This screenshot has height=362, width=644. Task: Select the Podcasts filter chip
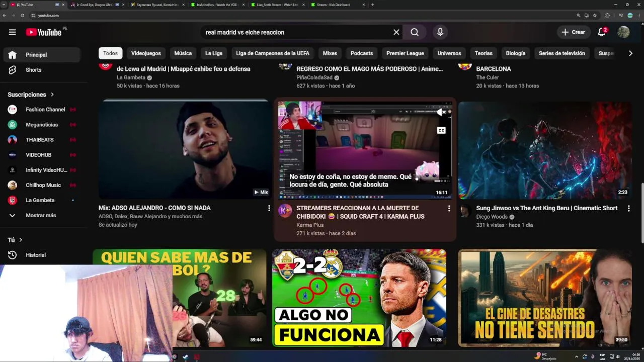point(362,53)
